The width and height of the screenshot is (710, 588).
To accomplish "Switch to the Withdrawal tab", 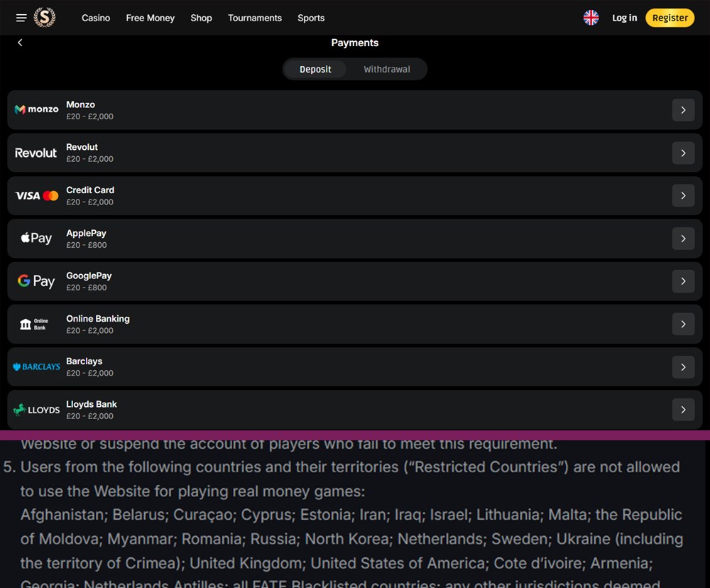I will 387,70.
